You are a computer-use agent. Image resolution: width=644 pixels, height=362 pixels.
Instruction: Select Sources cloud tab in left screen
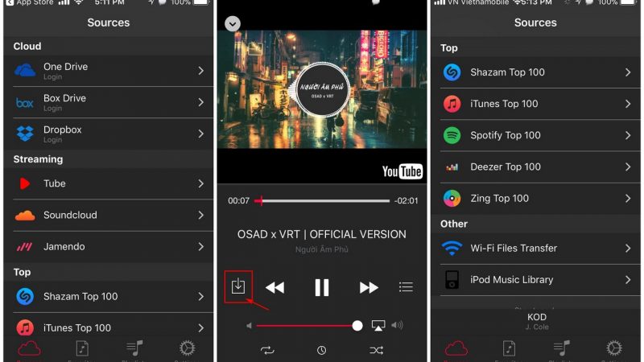[29, 349]
